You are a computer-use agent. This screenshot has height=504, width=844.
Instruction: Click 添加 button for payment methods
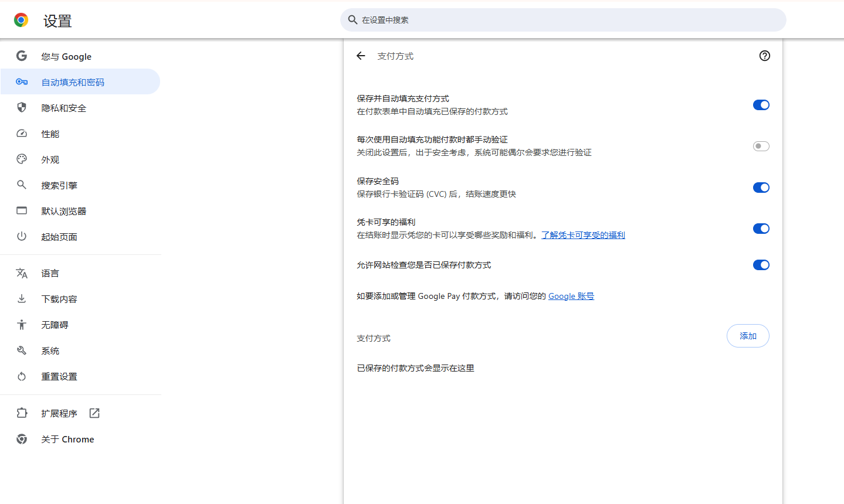coord(748,336)
